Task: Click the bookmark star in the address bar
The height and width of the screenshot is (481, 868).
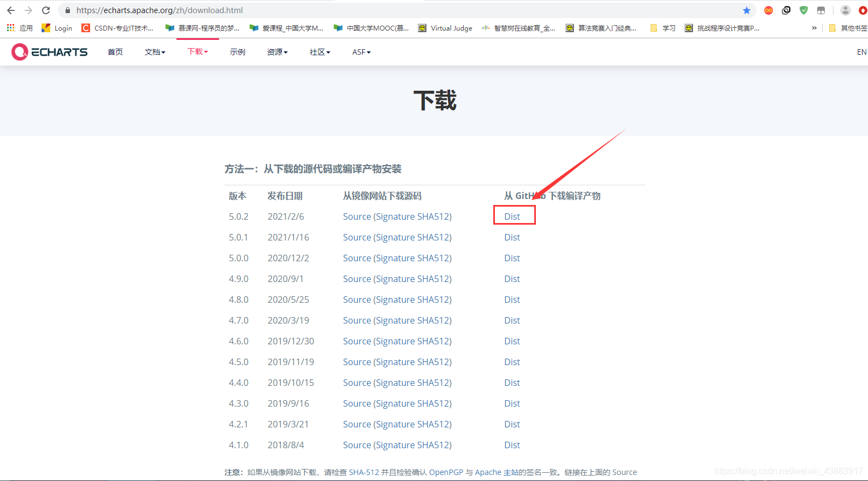Action: coord(747,10)
